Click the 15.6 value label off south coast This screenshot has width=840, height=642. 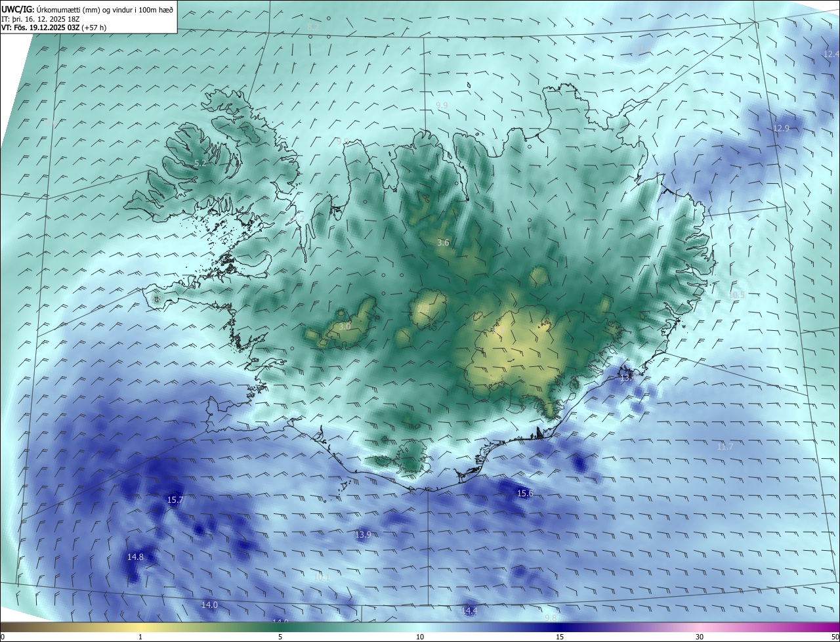[525, 493]
